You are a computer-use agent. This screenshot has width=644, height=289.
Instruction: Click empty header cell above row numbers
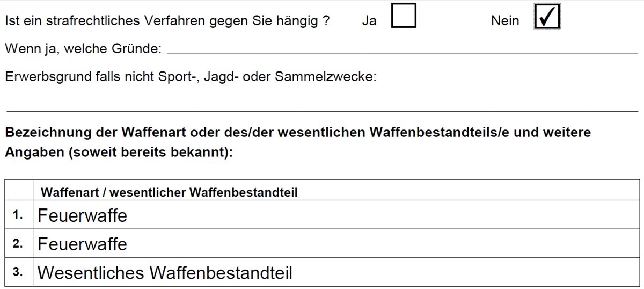click(x=19, y=190)
